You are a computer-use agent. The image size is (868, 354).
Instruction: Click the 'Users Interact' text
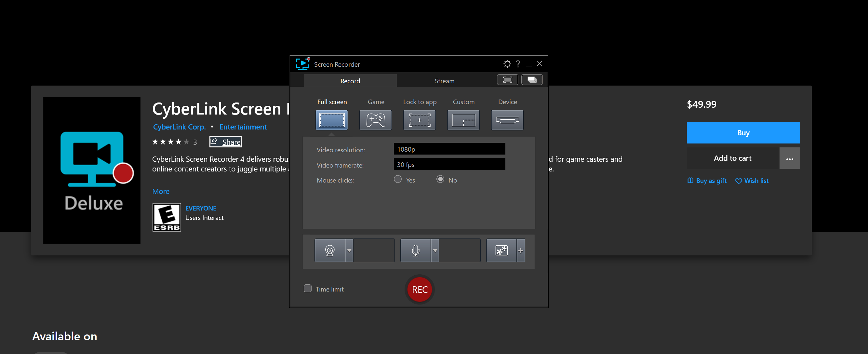205,218
